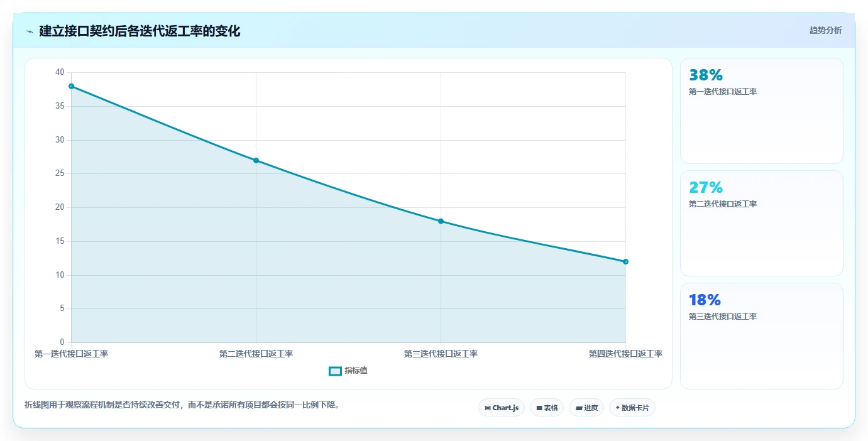The image size is (868, 441).
Task: Click the footnote text starting with 折线图用于观察
Action: coord(182,405)
